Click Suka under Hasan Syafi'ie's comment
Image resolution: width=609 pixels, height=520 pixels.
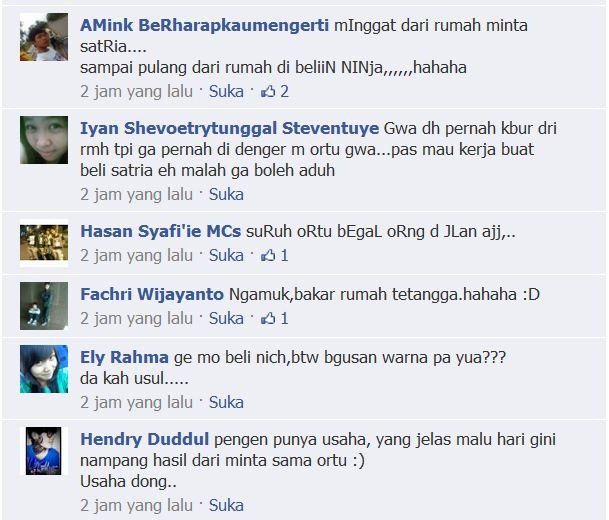pyautogui.click(x=226, y=256)
